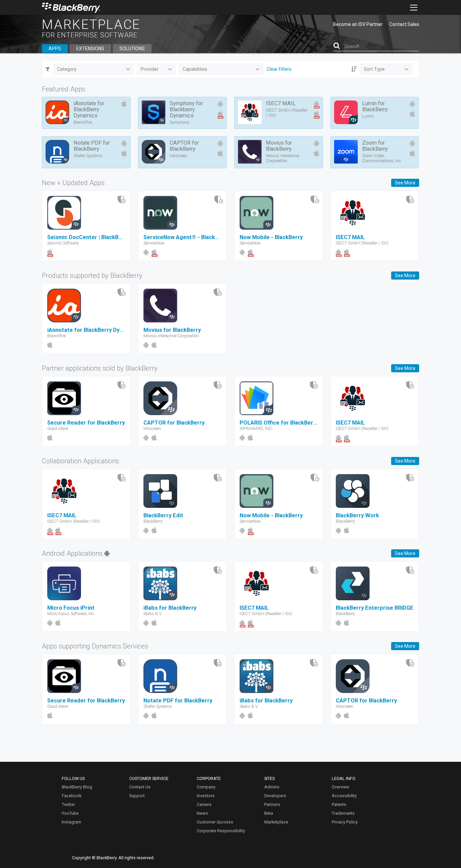See More for New + Updated Apps
Viewport: 461px width, 868px height.
405,183
